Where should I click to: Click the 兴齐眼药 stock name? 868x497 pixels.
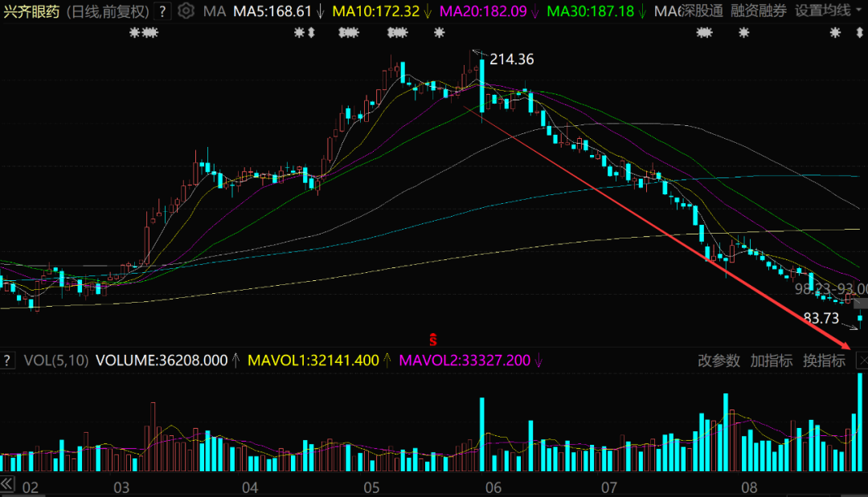pos(31,11)
